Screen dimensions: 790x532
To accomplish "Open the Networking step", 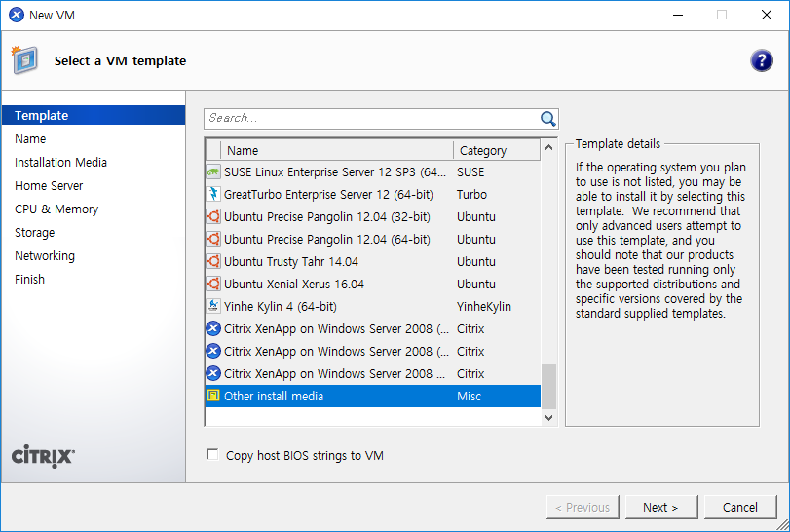I will pos(45,256).
